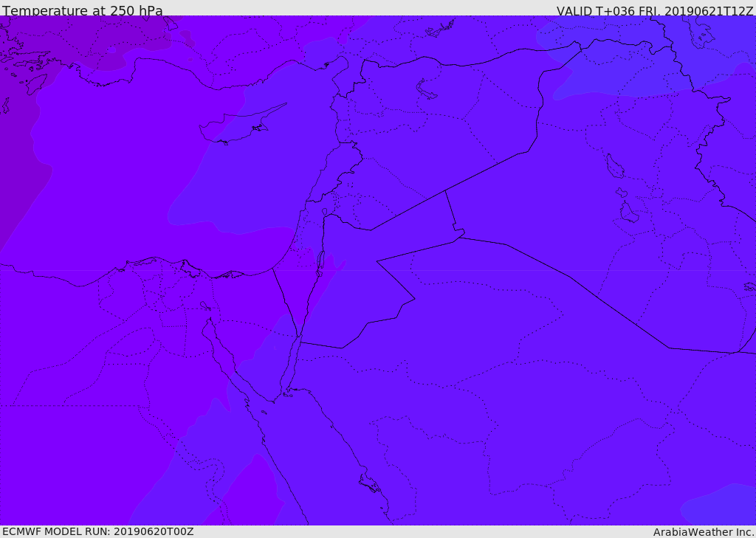Click the Gulf of Suez water body
The height and width of the screenshot is (538, 756).
225,354
